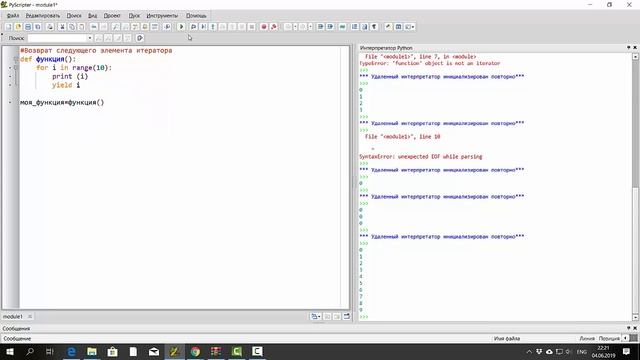Open the Поиск menu

coord(74,16)
